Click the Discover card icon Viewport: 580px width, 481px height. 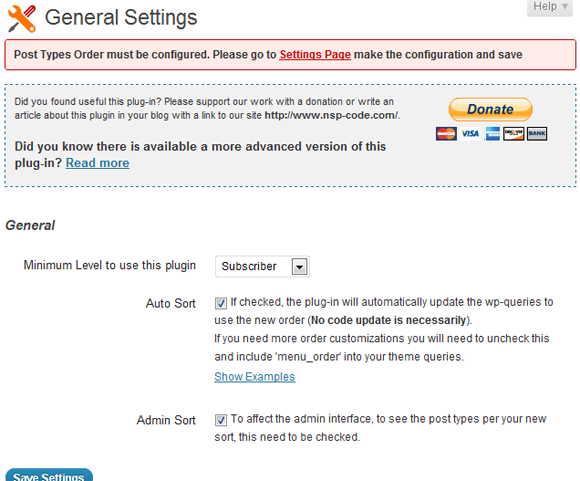513,134
